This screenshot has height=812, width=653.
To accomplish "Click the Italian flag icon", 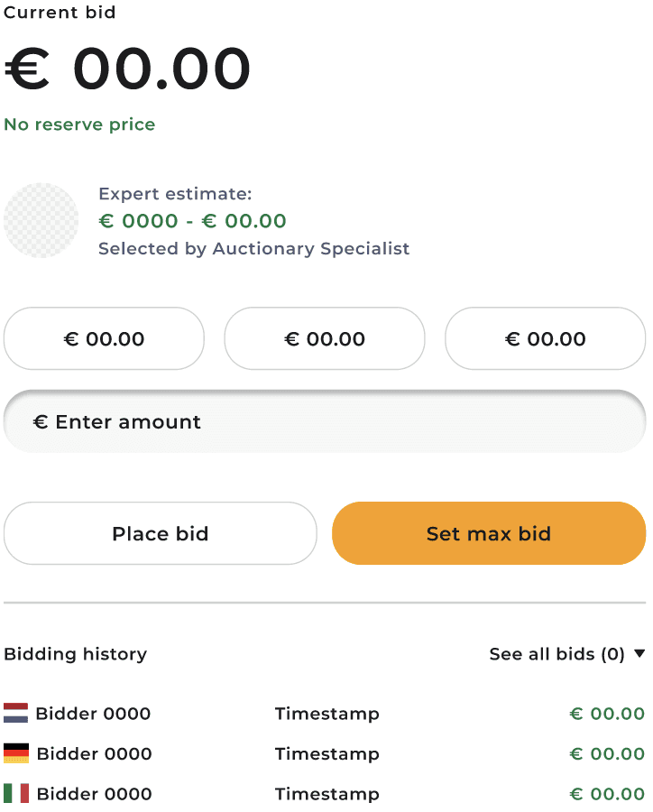I will tap(16, 794).
